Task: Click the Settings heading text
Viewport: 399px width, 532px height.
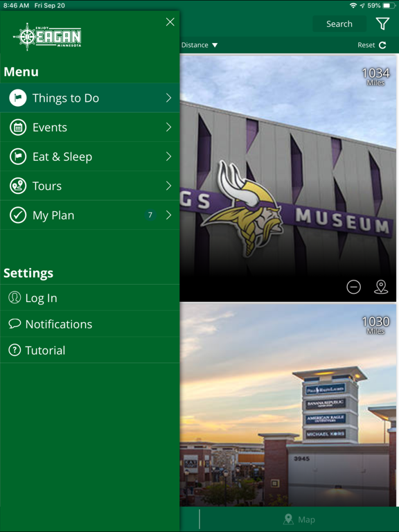Action: pyautogui.click(x=28, y=273)
